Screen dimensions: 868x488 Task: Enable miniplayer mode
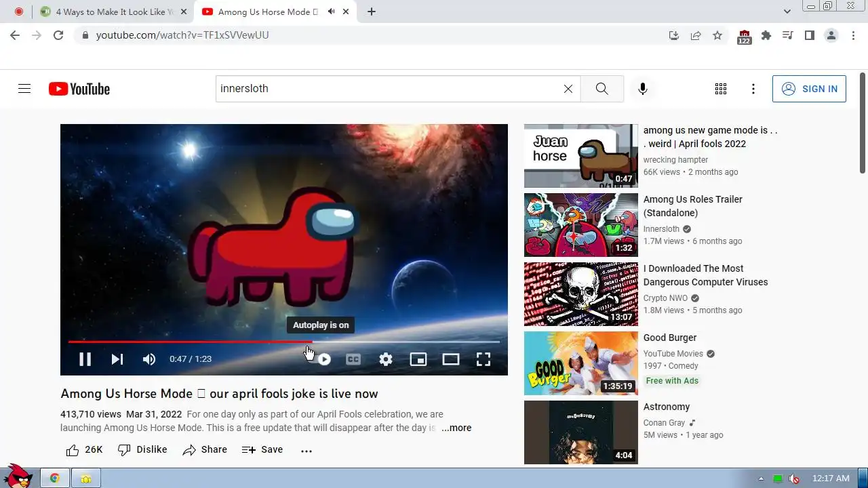[x=418, y=359]
